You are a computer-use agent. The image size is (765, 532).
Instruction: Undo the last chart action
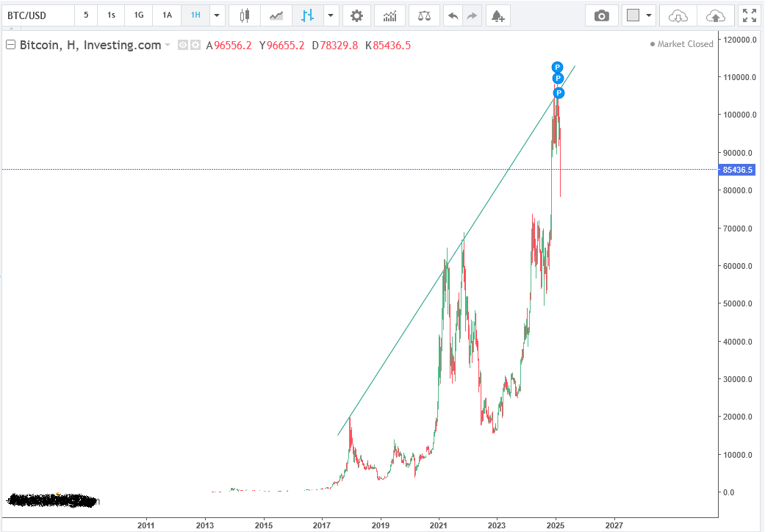pos(453,15)
